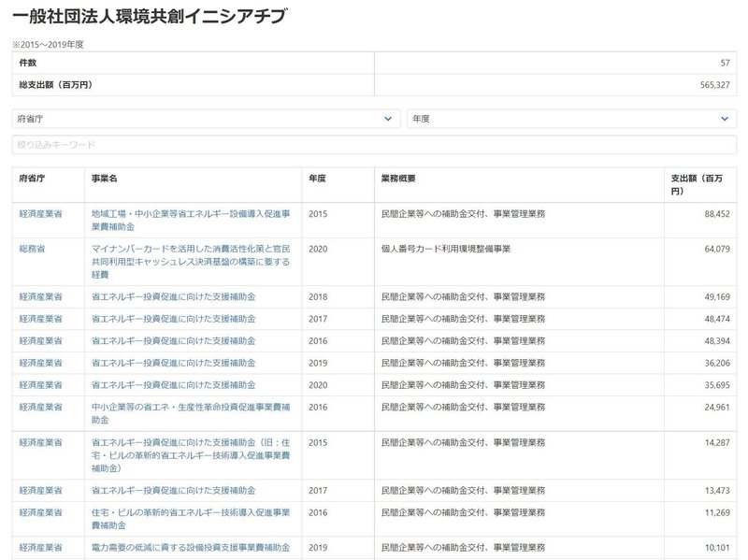This screenshot has width=748, height=560.
Task: Open マイナンバーカードを活用した消費活性化策 project link
Action: click(191, 262)
